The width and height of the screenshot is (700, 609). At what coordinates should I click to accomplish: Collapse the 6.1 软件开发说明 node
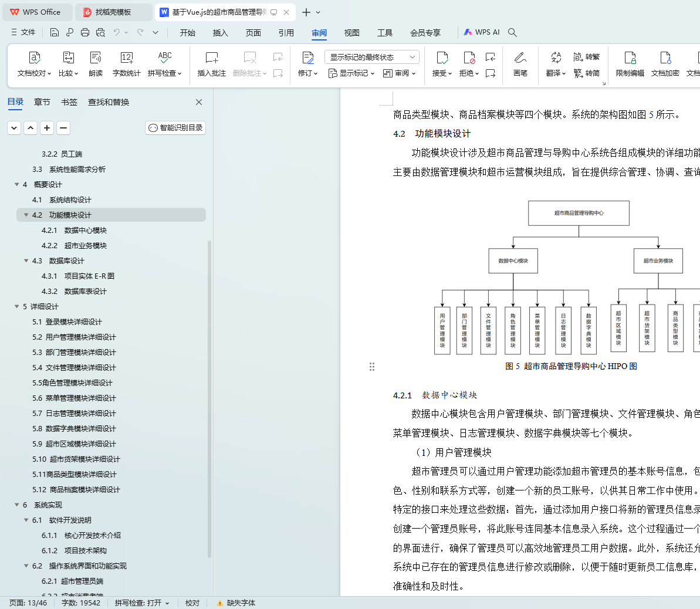pyautogui.click(x=26, y=520)
